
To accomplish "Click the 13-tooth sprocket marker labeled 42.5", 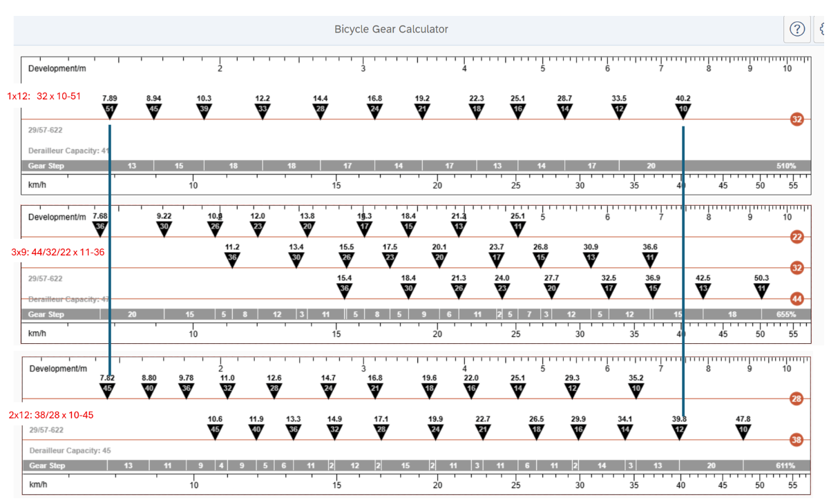I will click(703, 290).
